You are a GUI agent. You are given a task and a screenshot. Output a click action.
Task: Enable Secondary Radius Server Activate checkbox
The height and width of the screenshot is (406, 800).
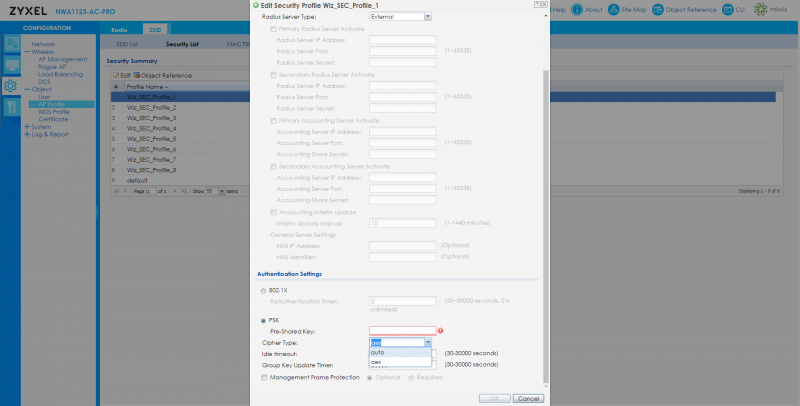pos(273,75)
